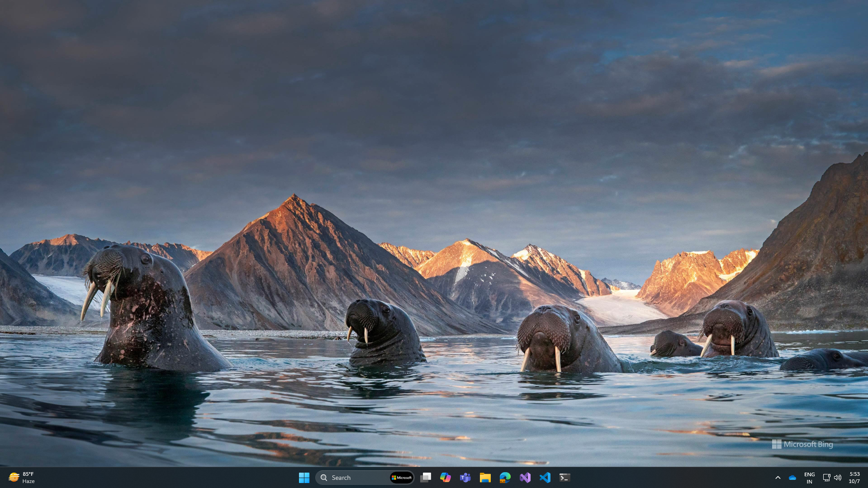This screenshot has height=488, width=868.
Task: Launch Visual Studio Code
Action: 545,477
